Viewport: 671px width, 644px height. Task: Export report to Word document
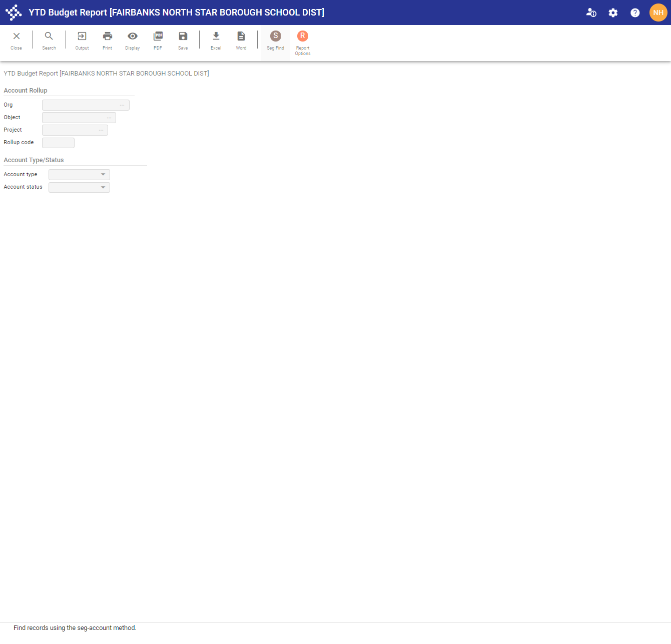tap(241, 41)
